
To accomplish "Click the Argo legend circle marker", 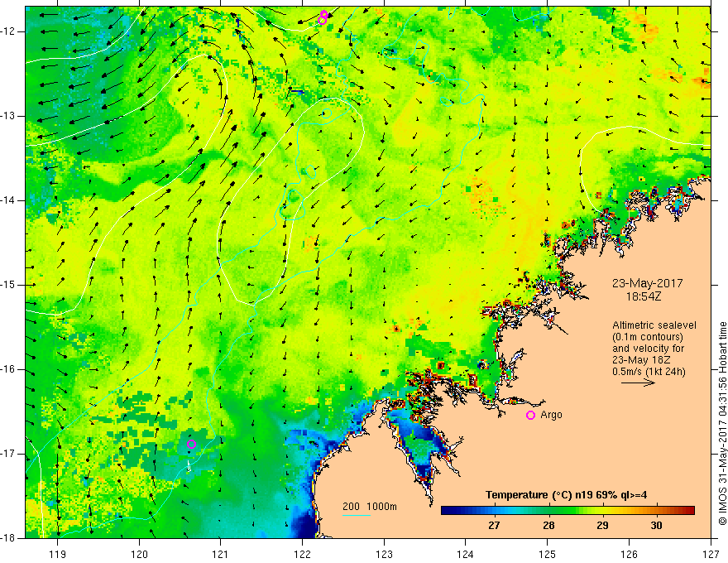I will point(530,416).
